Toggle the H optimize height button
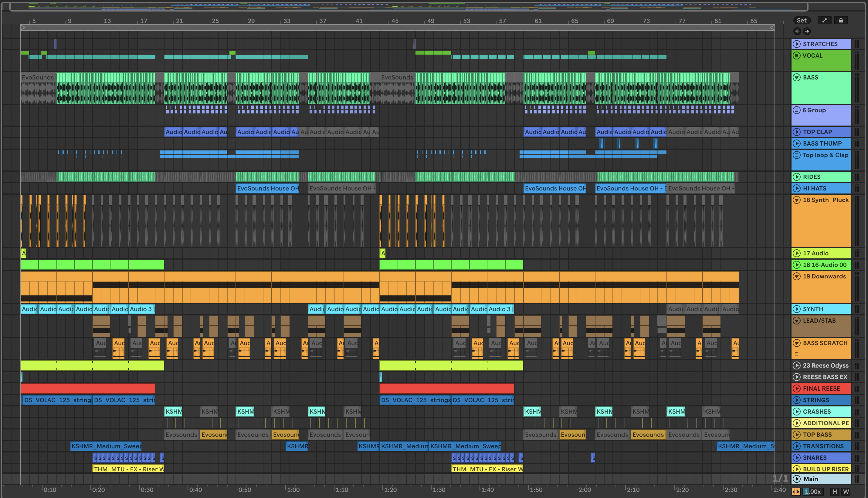The width and height of the screenshot is (868, 498). 835,492
